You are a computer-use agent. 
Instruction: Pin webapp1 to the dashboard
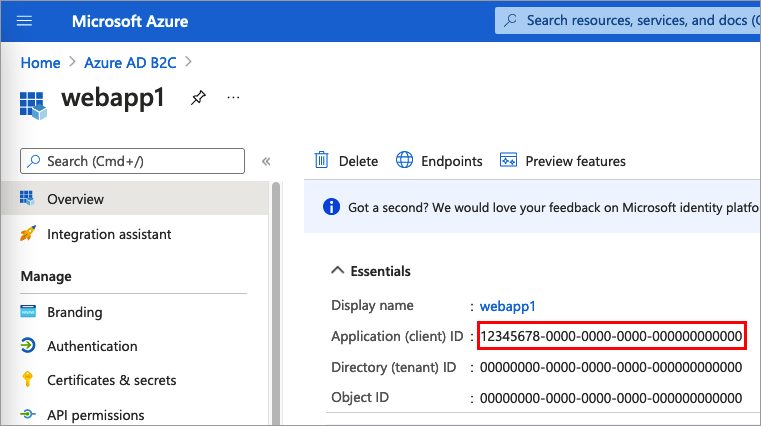pos(198,98)
